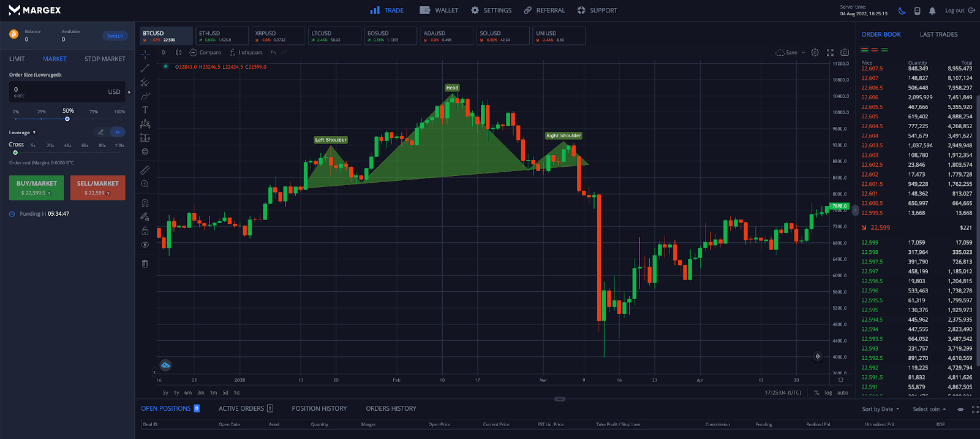
Task: Pick the ruler measure tool
Action: coord(145,170)
